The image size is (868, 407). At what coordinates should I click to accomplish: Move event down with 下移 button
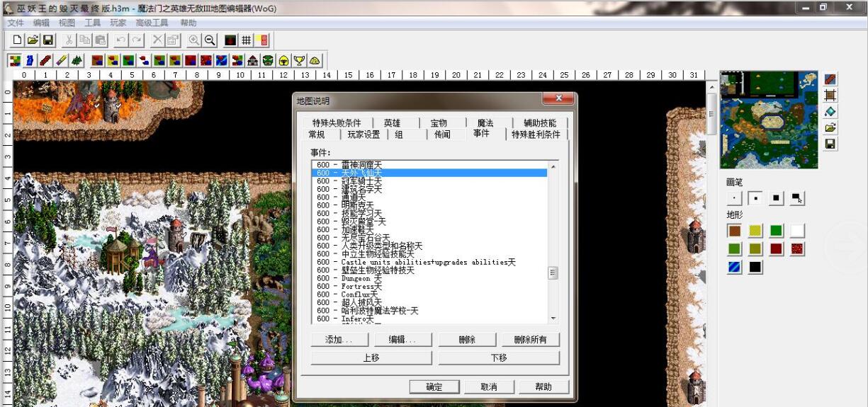point(499,357)
